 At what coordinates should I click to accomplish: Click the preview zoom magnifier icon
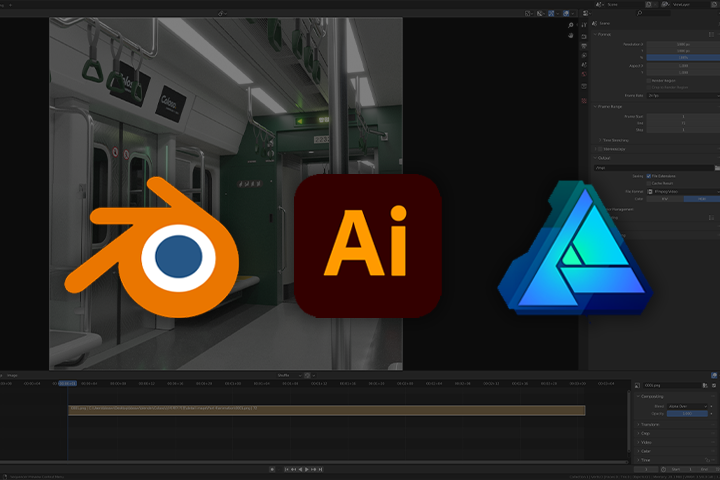coord(571,25)
